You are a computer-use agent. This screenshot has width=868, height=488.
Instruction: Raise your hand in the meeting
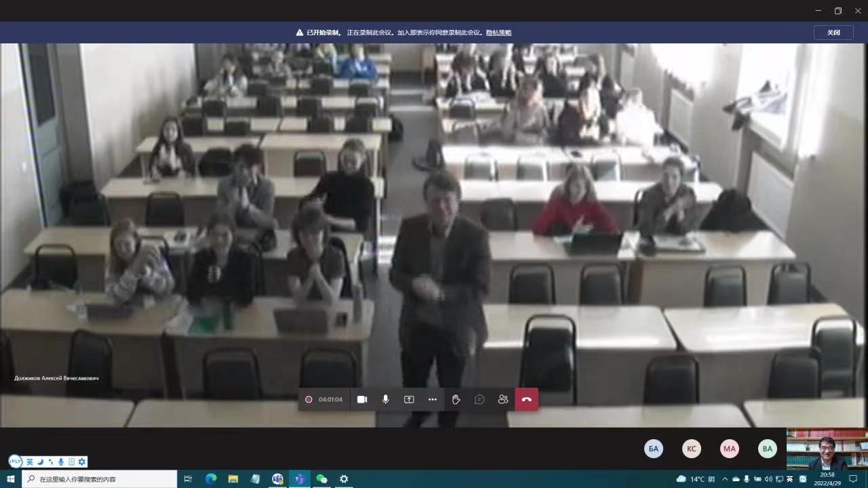456,400
